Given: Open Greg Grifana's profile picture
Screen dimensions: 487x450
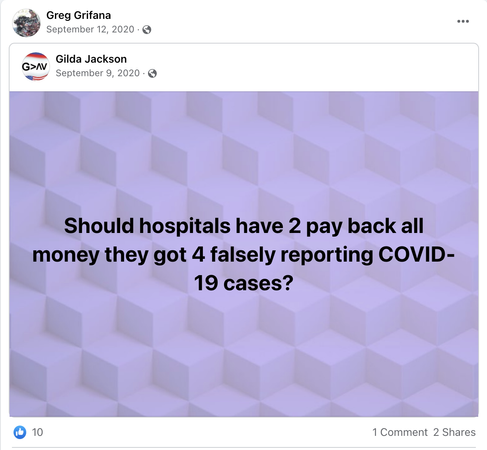Looking at the screenshot, I should click(26, 23).
